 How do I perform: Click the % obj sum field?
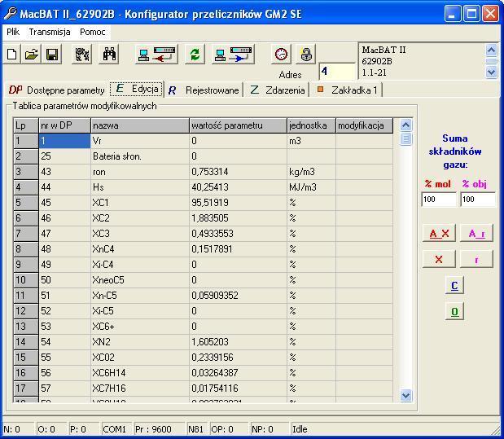tap(478, 200)
